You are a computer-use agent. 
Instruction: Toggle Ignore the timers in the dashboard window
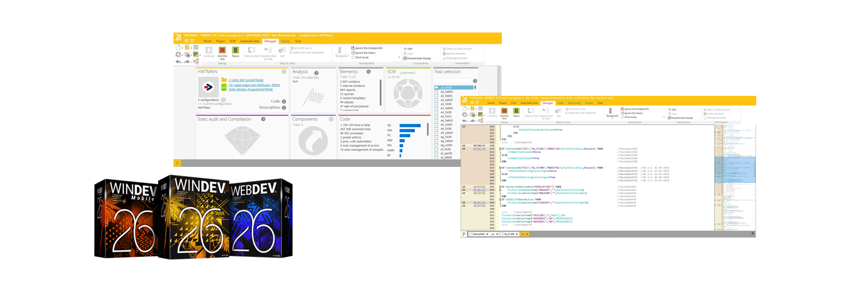click(363, 53)
